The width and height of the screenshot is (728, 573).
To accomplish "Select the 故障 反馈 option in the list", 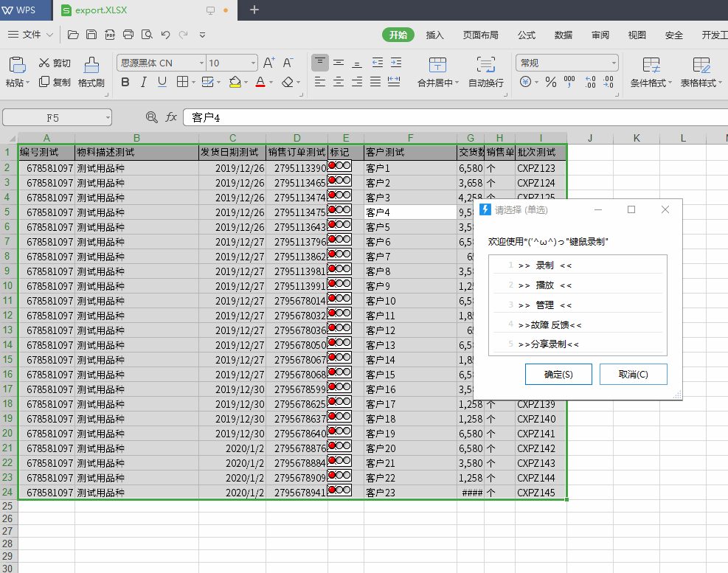I will [578, 324].
